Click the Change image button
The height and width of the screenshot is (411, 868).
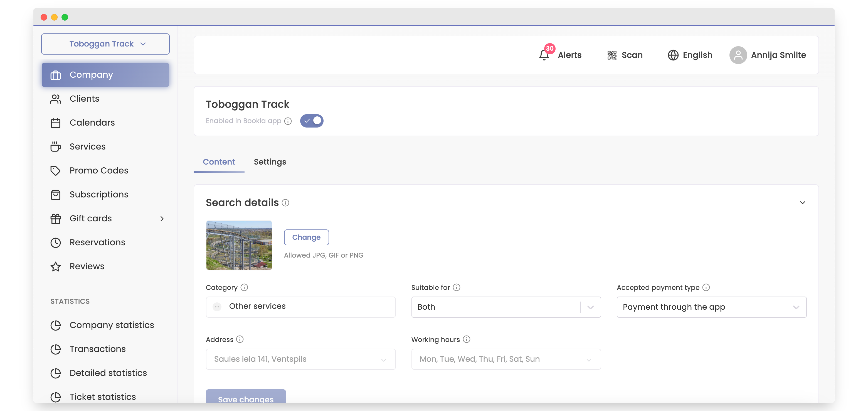(306, 237)
